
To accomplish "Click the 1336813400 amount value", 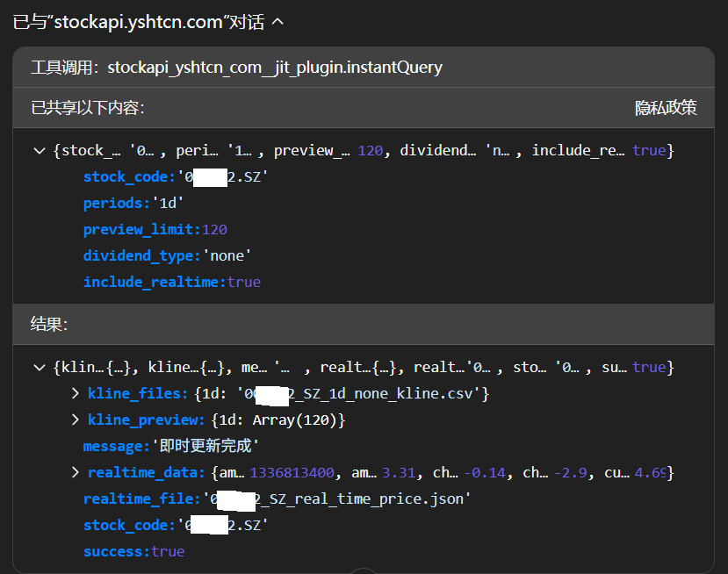I will pyautogui.click(x=292, y=472).
